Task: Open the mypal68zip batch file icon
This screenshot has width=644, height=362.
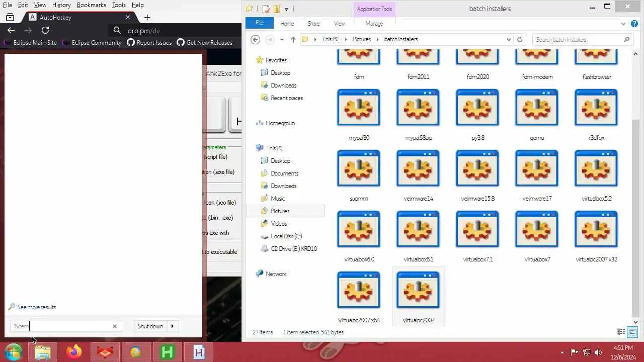Action: point(418,108)
